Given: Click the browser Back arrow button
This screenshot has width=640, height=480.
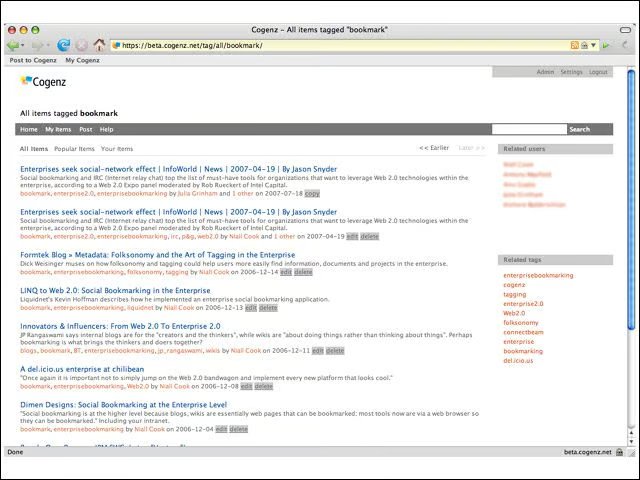Looking at the screenshot, I should point(13,45).
